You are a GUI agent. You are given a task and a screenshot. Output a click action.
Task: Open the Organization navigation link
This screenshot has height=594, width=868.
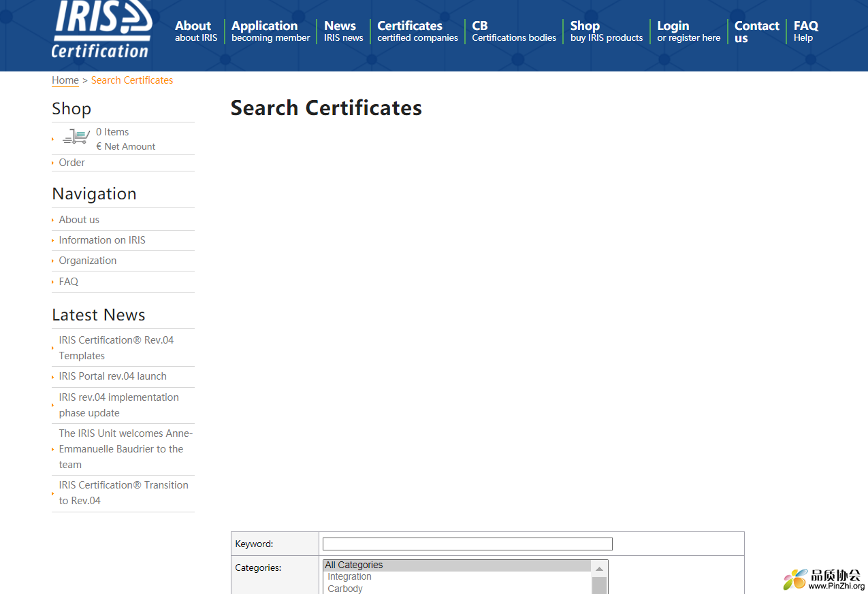coord(87,261)
